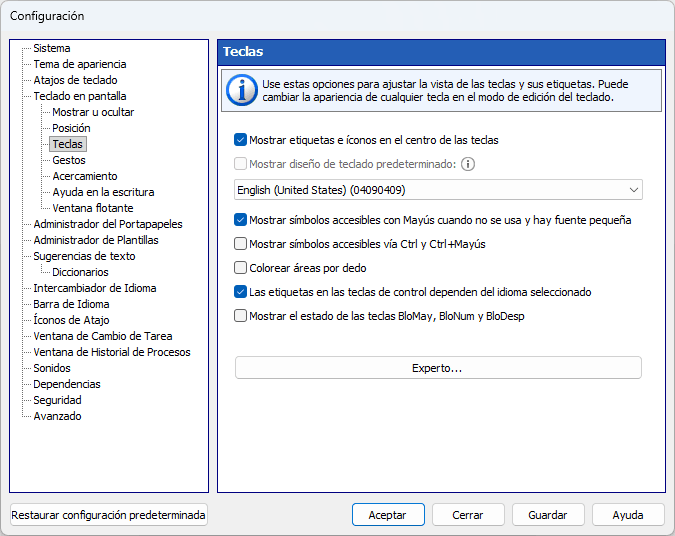Select Posición in the tree
This screenshot has width=675, height=536.
click(x=71, y=128)
